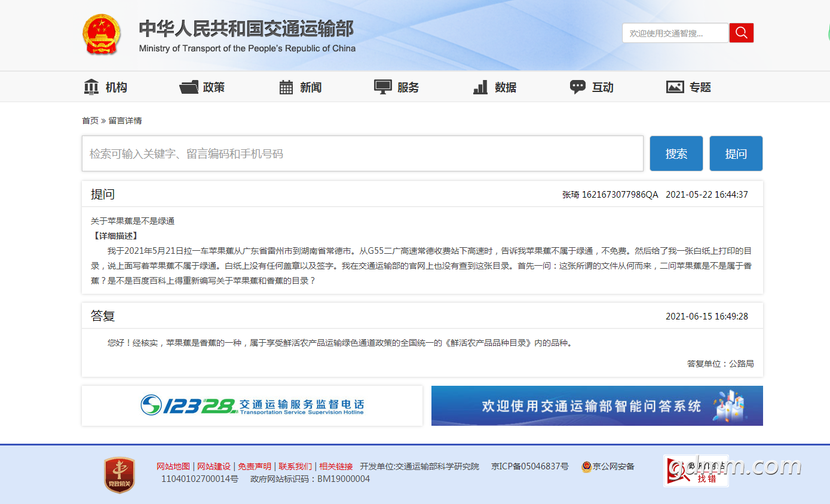The image size is (830, 504).
Task: Click the question title 关于苹果蕉是不是绿通
Action: [x=133, y=221]
